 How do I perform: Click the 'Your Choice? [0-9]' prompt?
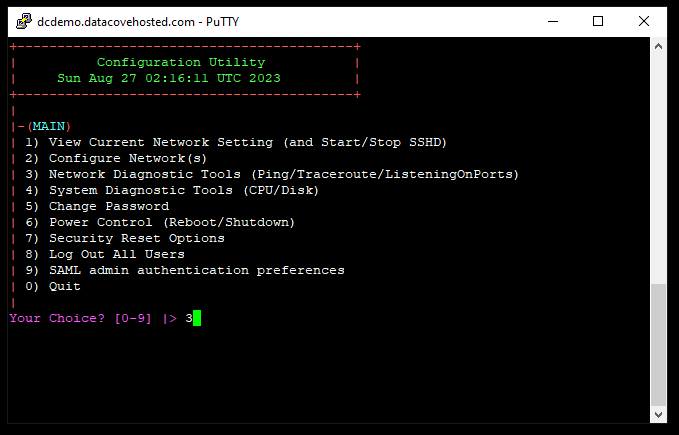[81, 318]
